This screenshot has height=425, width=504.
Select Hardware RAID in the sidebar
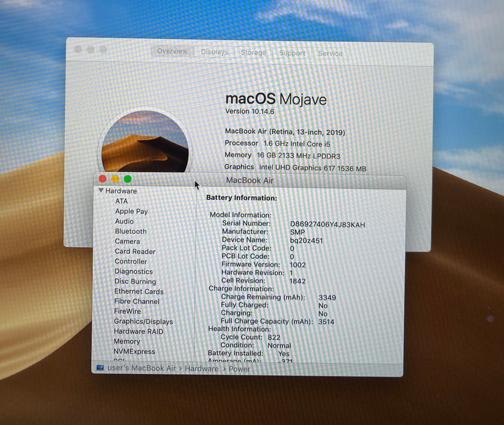tap(138, 331)
